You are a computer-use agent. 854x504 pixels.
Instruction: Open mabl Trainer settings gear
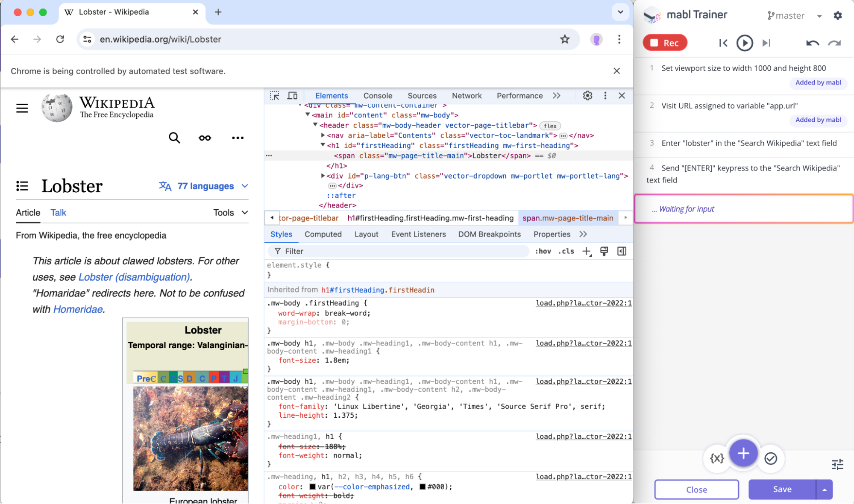pyautogui.click(x=838, y=15)
